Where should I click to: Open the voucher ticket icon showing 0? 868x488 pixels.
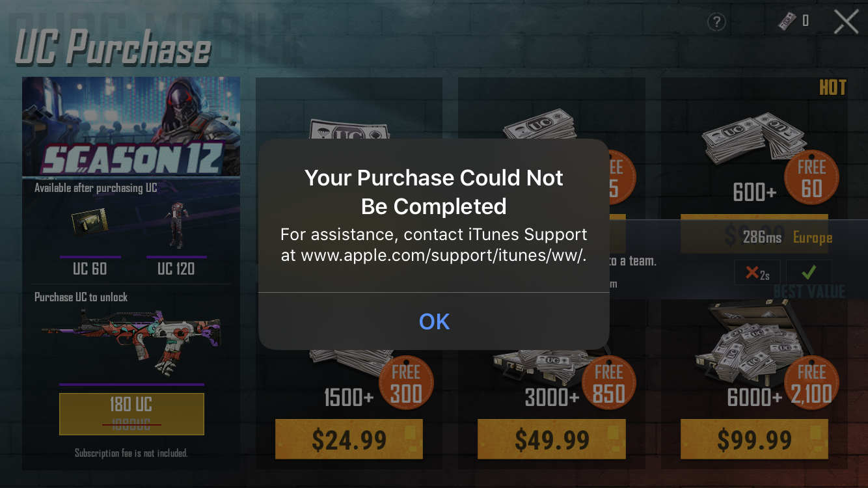pyautogui.click(x=787, y=21)
